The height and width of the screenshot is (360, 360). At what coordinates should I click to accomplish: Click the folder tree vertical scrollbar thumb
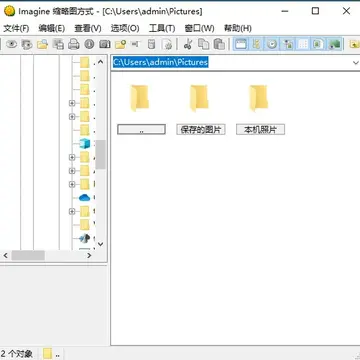(101, 154)
